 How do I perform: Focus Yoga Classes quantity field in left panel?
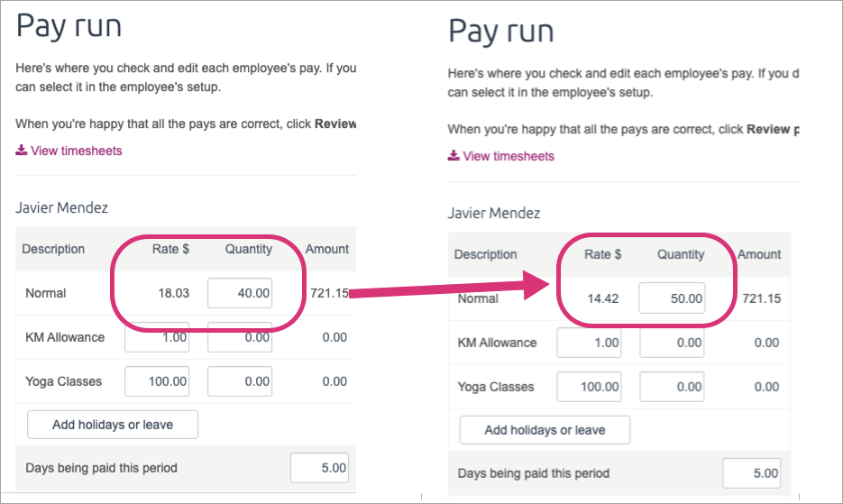240,381
